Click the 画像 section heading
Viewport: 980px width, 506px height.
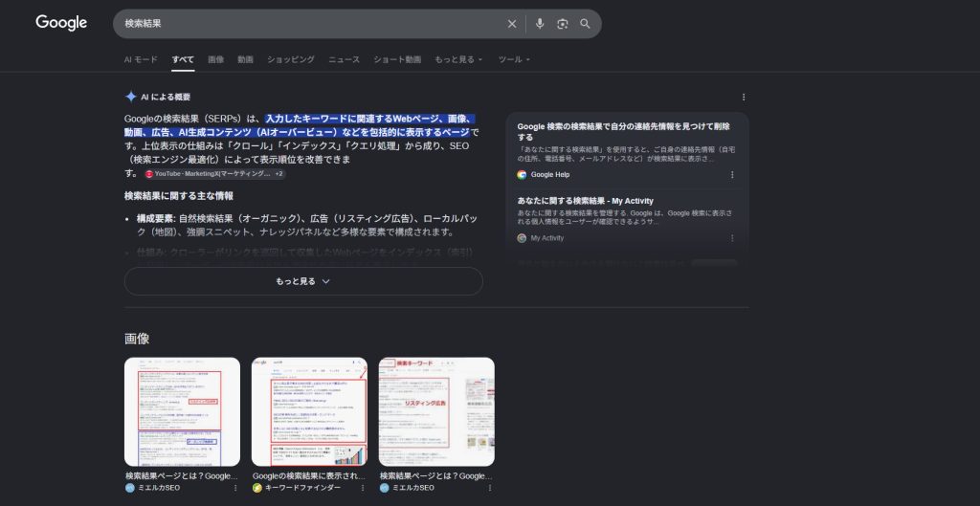pyautogui.click(x=137, y=339)
